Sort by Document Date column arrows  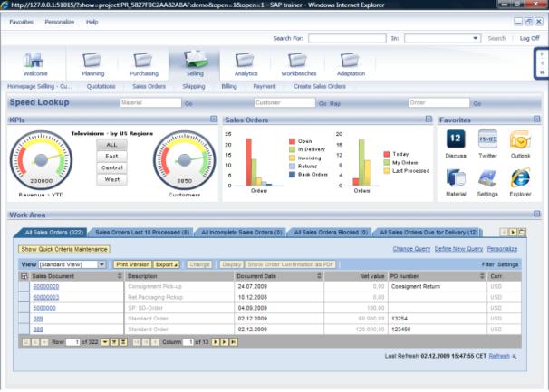tap(319, 276)
